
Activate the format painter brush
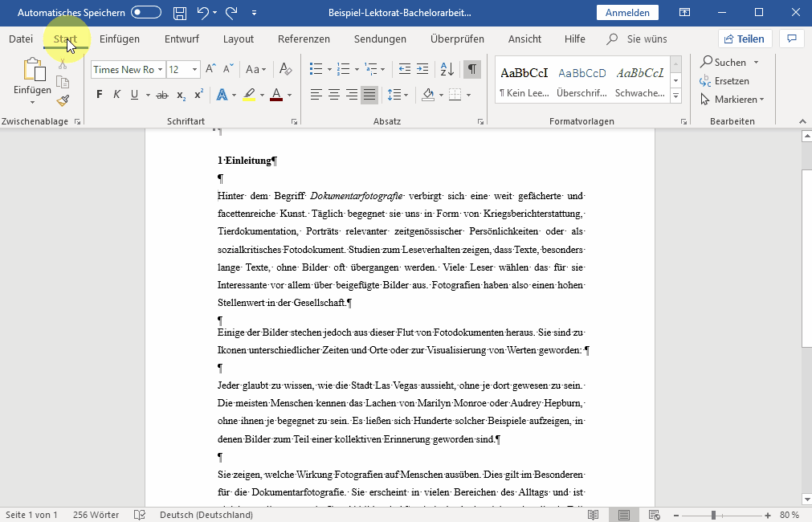coord(63,100)
